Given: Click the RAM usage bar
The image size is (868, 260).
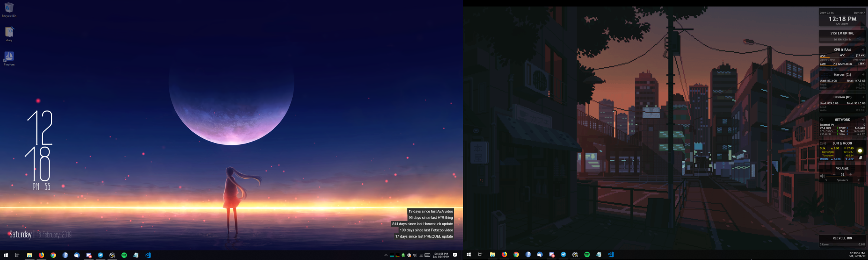Looking at the screenshot, I should pyautogui.click(x=842, y=66).
